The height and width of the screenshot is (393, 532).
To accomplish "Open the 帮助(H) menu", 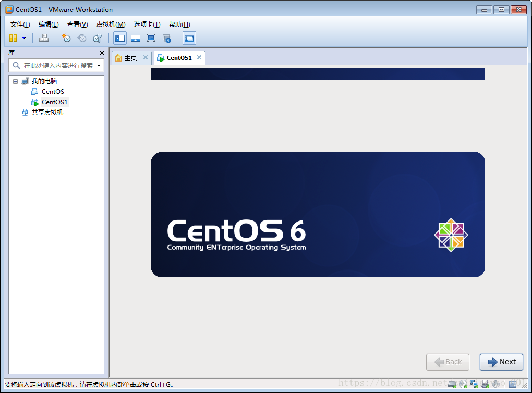I will 179,24.
